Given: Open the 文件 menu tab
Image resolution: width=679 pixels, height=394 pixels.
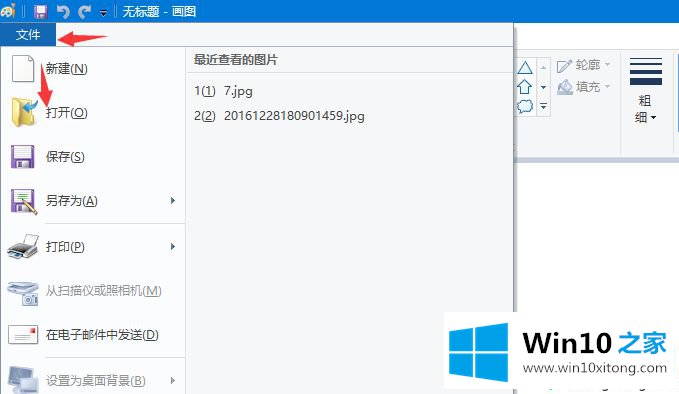Looking at the screenshot, I should tap(28, 35).
